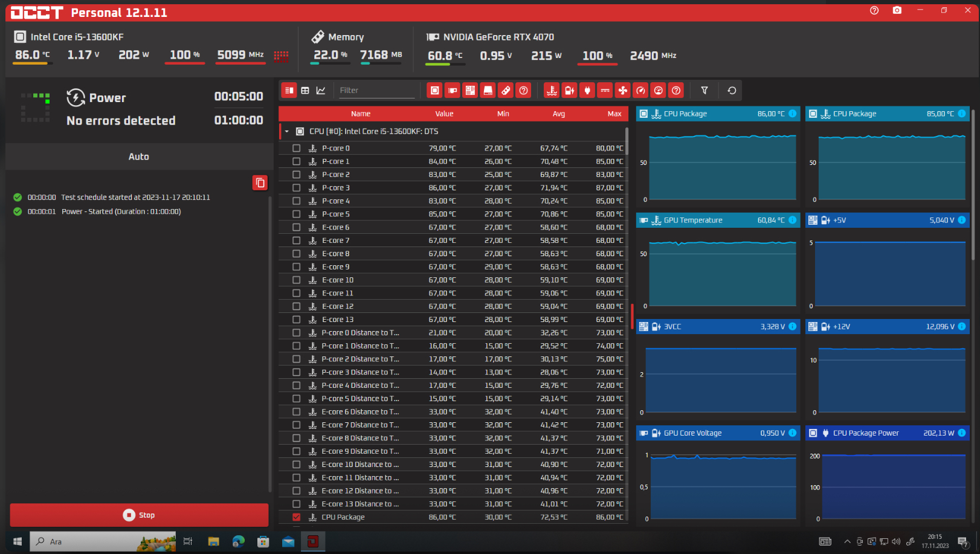The height and width of the screenshot is (554, 980).
Task: Toggle the voltage sensor filter icon
Action: [x=569, y=91]
